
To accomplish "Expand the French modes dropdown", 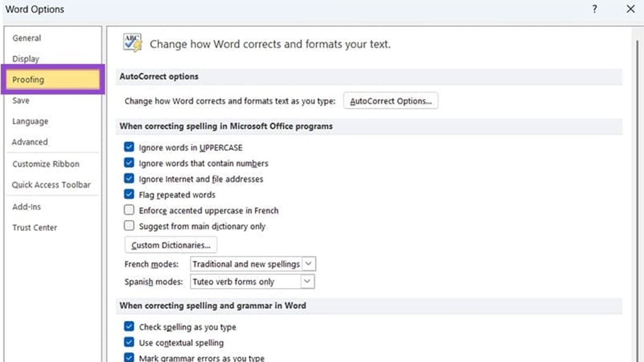I will tap(309, 264).
